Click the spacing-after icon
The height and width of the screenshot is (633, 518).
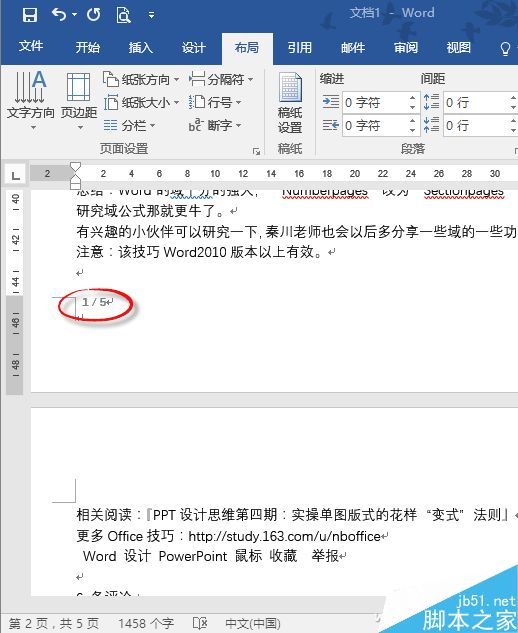pos(431,126)
